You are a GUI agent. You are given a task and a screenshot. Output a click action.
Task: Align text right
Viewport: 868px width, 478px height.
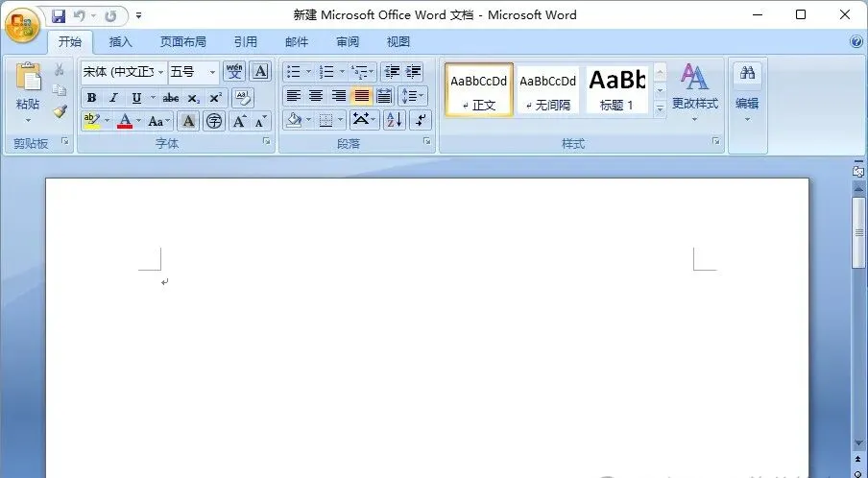click(x=339, y=96)
